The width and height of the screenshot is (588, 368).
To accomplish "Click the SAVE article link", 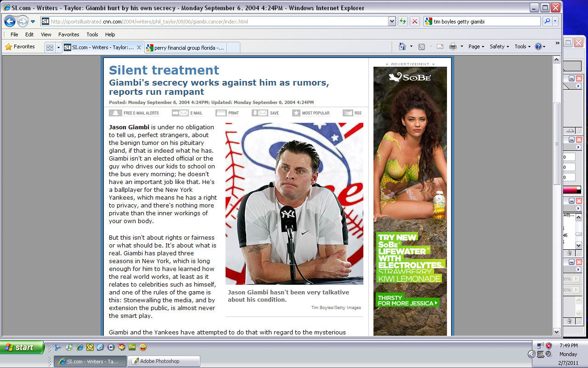I will pos(274,113).
